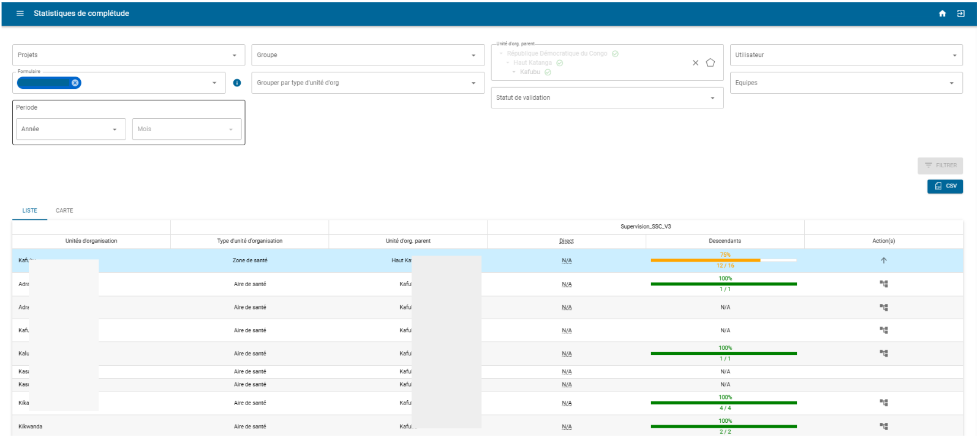This screenshot has height=440, width=980.
Task: Open the Année period dropdown
Action: tap(71, 129)
